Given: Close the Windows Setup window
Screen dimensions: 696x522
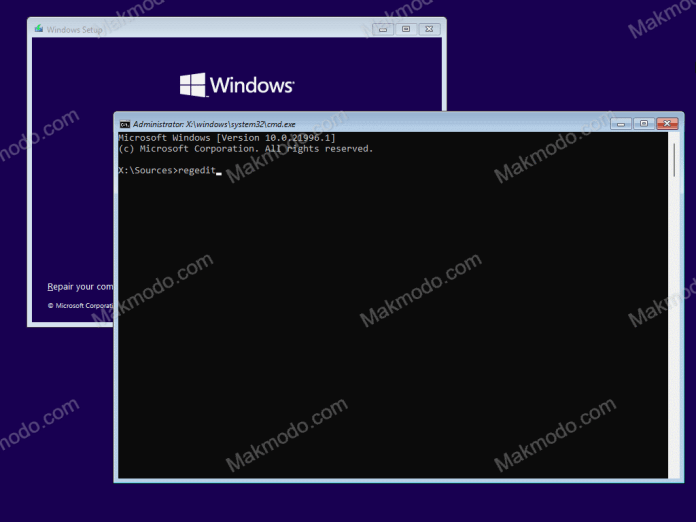Looking at the screenshot, I should point(429,29).
